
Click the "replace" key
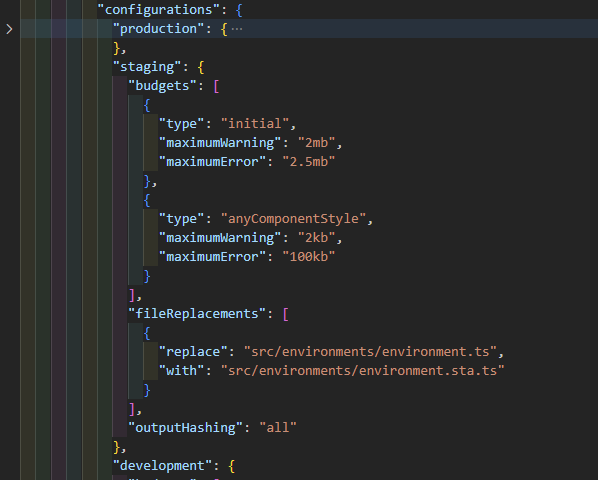[x=193, y=352]
